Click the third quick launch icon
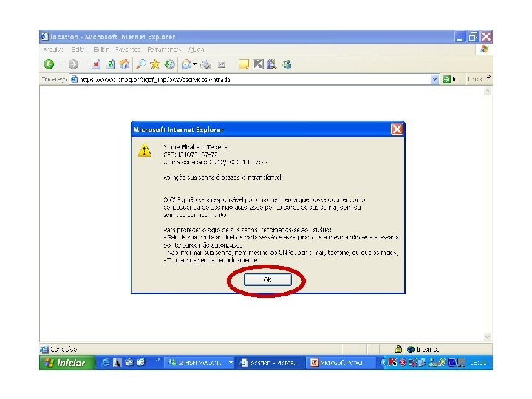This screenshot has height=399, width=532. (129, 363)
